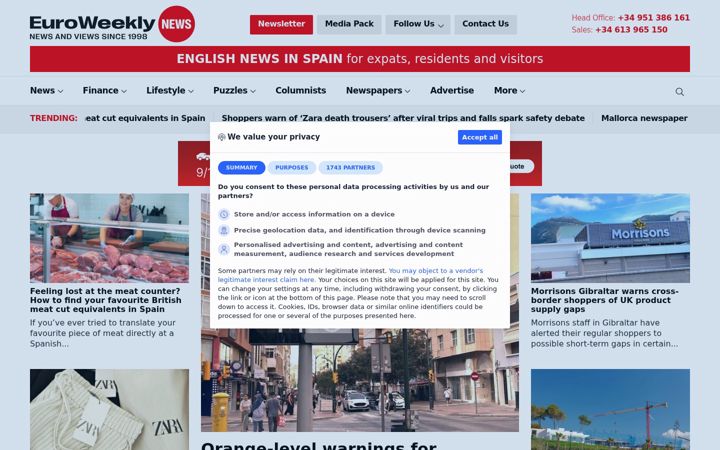Open the Advertise menu item

(452, 90)
